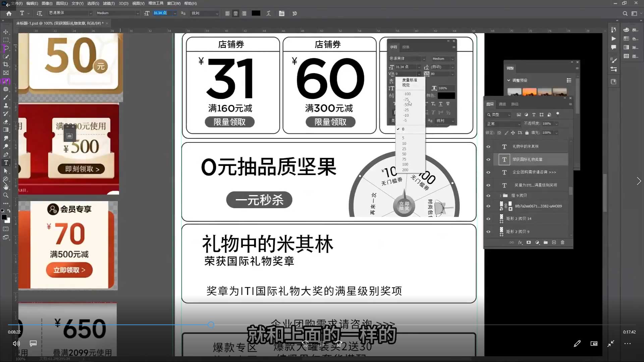The width and height of the screenshot is (644, 362).
Task: Click the 3D button in the options bar
Action: [294, 13]
